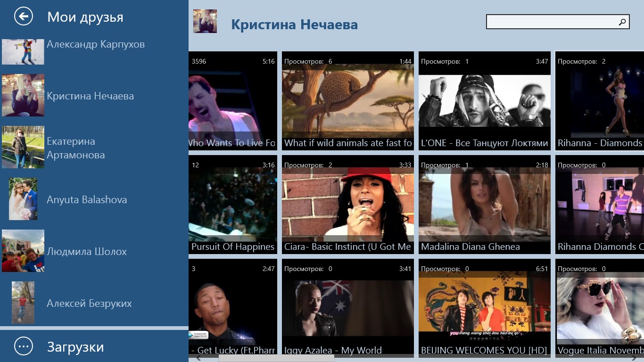This screenshot has width=644, height=362.
Task: Select friend Алексей Безруких
Action: (94, 303)
